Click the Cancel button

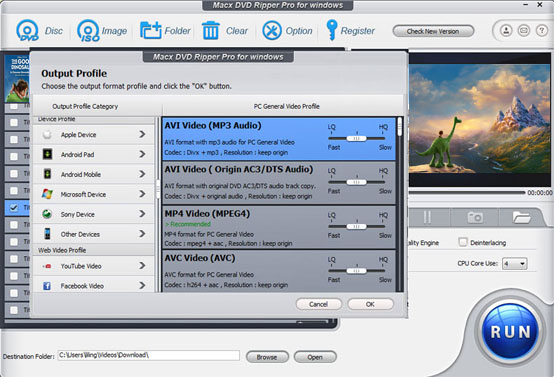pyautogui.click(x=319, y=304)
